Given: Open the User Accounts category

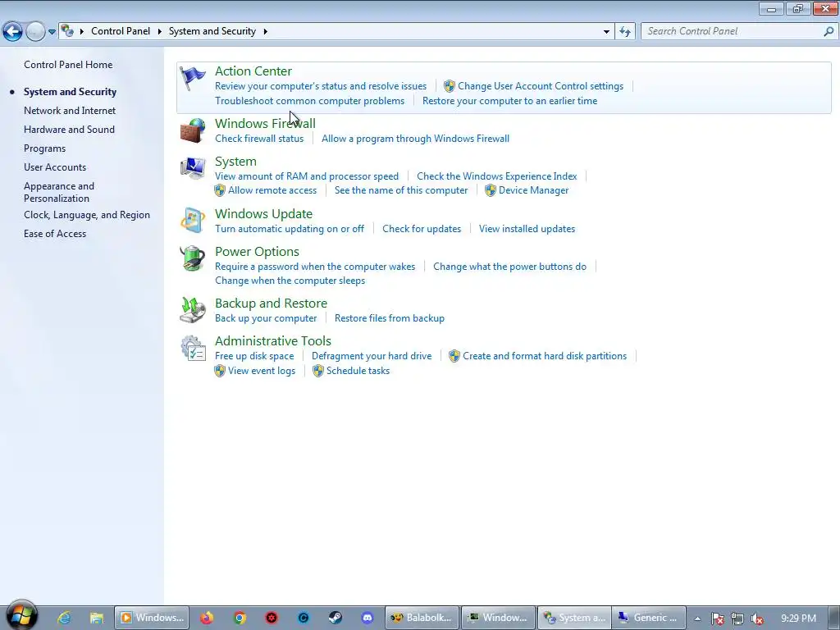Looking at the screenshot, I should click(55, 167).
